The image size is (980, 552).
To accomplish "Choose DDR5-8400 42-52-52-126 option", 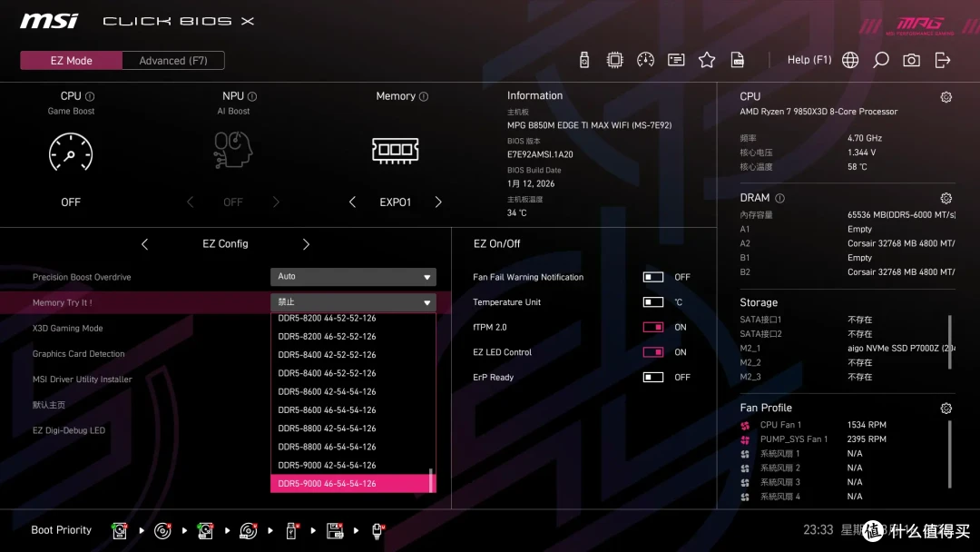I will tap(349, 354).
